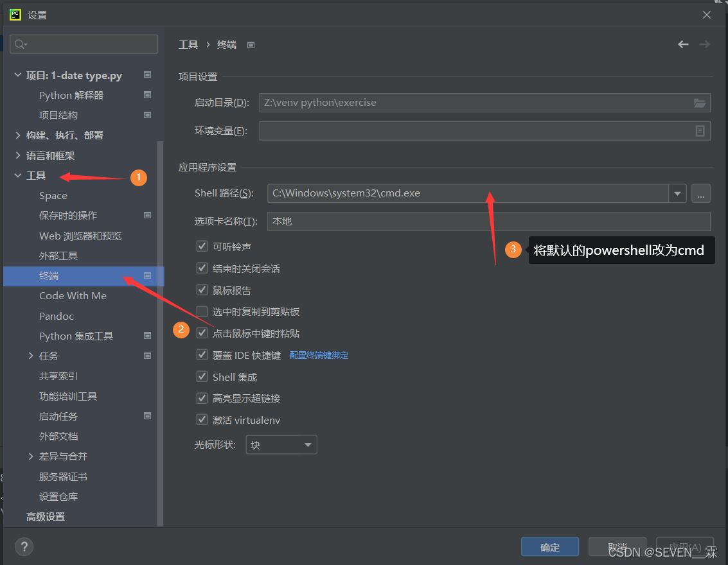Toggle the 激活 virtualenv checkbox
Image resolution: width=728 pixels, height=565 pixels.
pos(202,419)
